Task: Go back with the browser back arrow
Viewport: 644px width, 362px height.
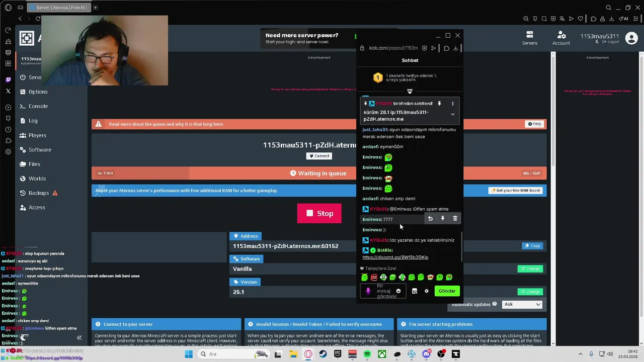Action: pos(20,19)
